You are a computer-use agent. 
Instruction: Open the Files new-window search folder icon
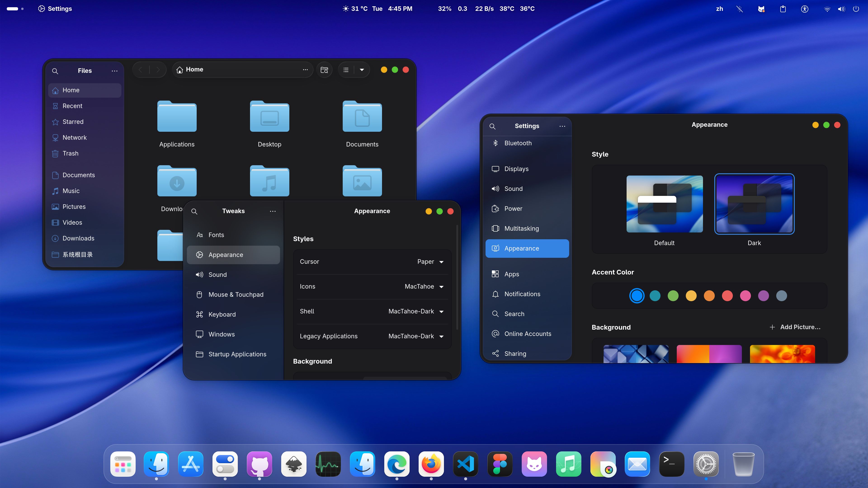coord(324,70)
